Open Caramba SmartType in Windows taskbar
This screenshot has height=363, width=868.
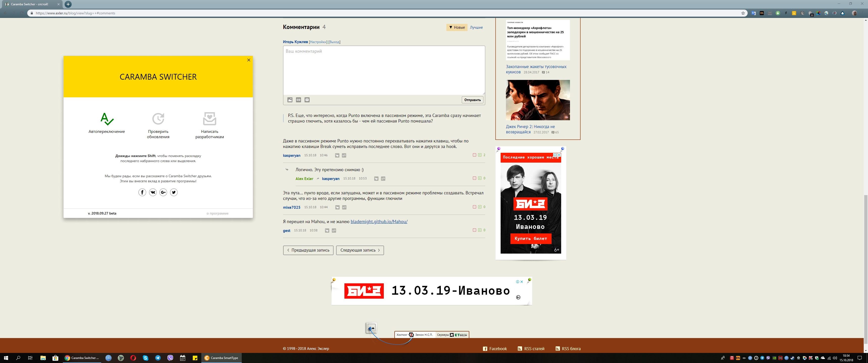pos(221,358)
